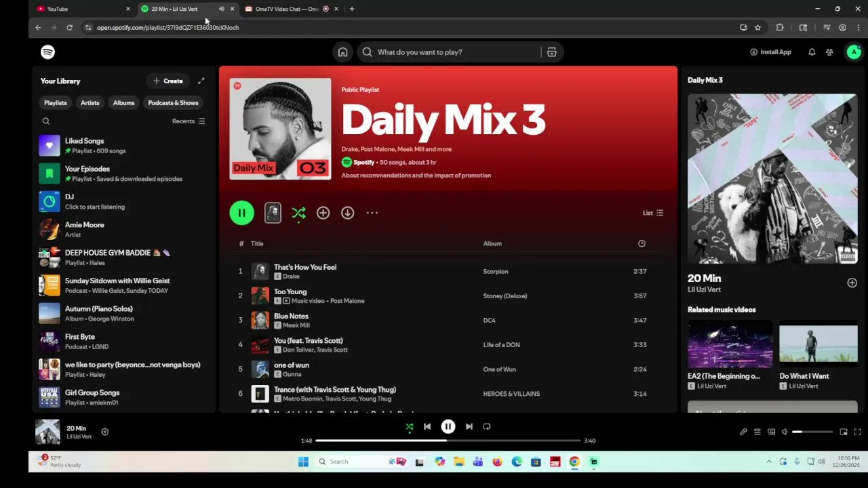
Task: Reload the browser page
Action: [x=69, y=28]
